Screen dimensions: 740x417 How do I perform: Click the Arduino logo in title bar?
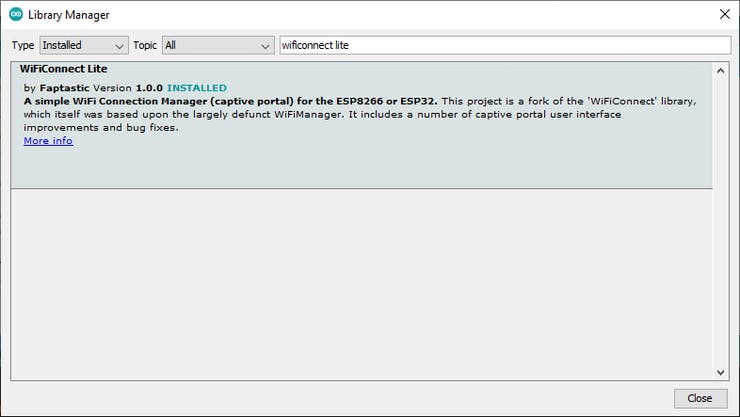[15, 15]
